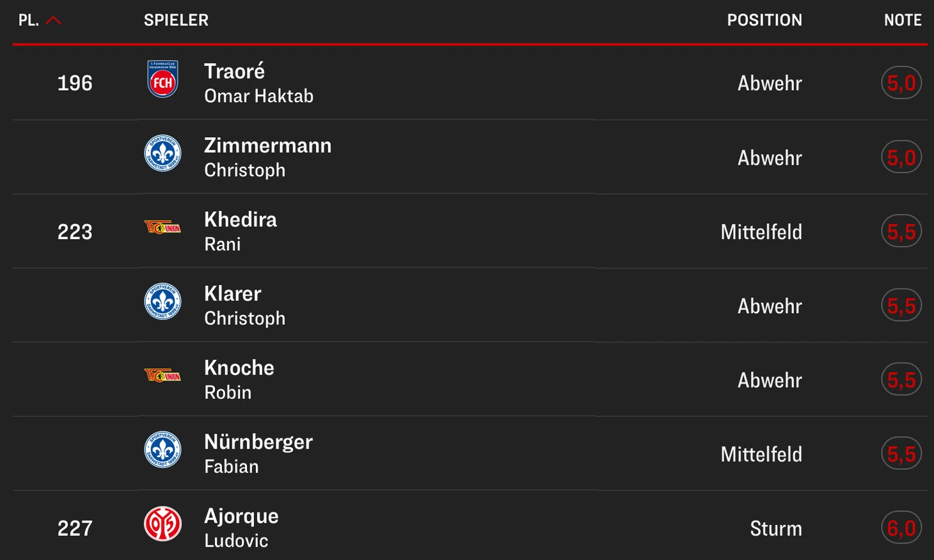Click Union Berlin logo beside Knoche
The image size is (934, 560).
[162, 376]
